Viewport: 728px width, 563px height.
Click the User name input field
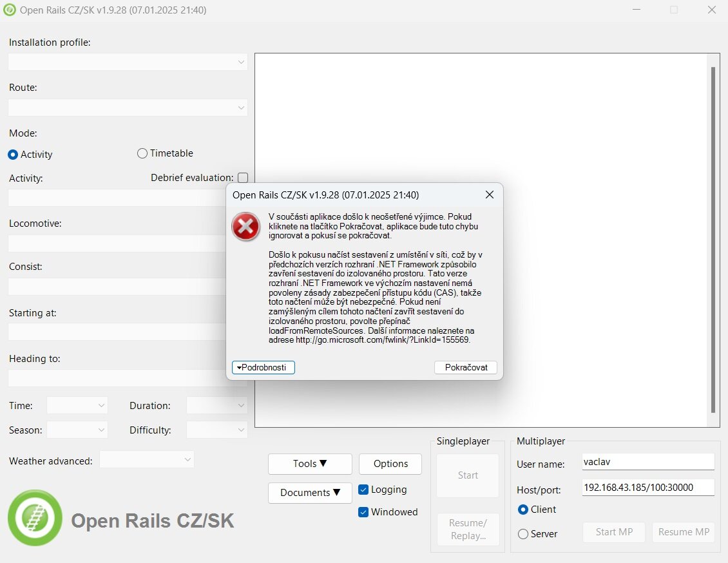tap(648, 462)
